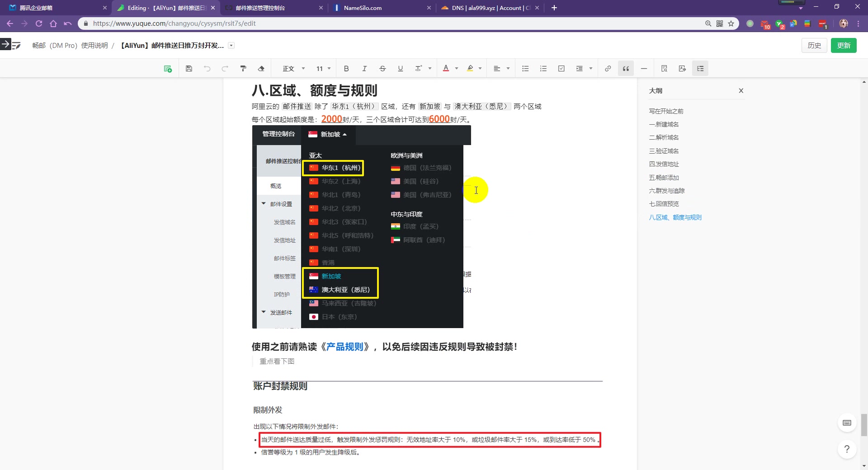The width and height of the screenshot is (868, 470).
Task: Open find and replace tool
Action: (664, 69)
